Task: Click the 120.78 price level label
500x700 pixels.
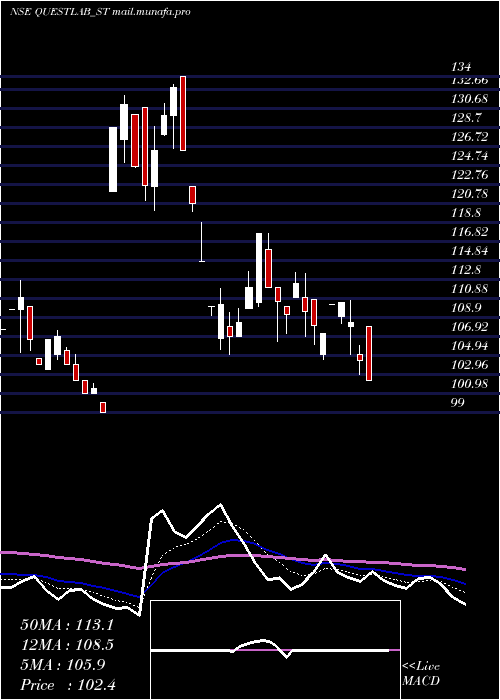Action: coord(470,194)
